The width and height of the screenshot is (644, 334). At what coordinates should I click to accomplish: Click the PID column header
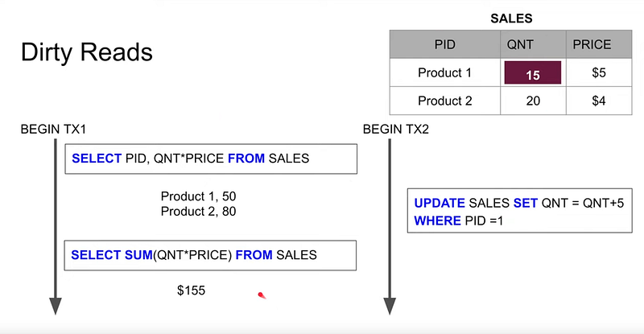pos(445,44)
